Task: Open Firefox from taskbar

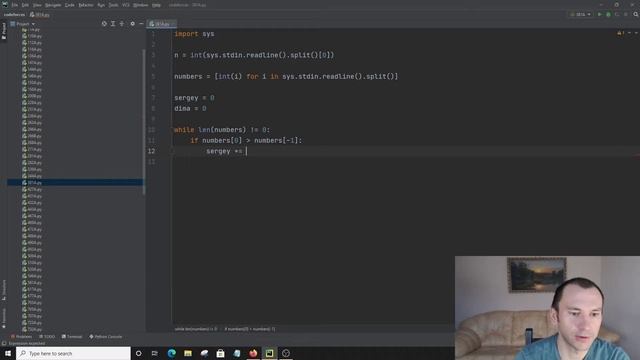Action: [x=253, y=353]
